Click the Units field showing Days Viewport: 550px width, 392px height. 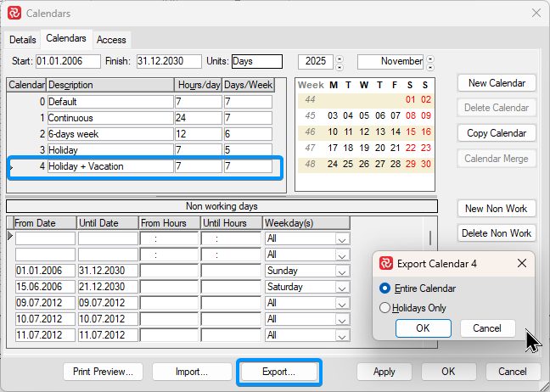[257, 61]
